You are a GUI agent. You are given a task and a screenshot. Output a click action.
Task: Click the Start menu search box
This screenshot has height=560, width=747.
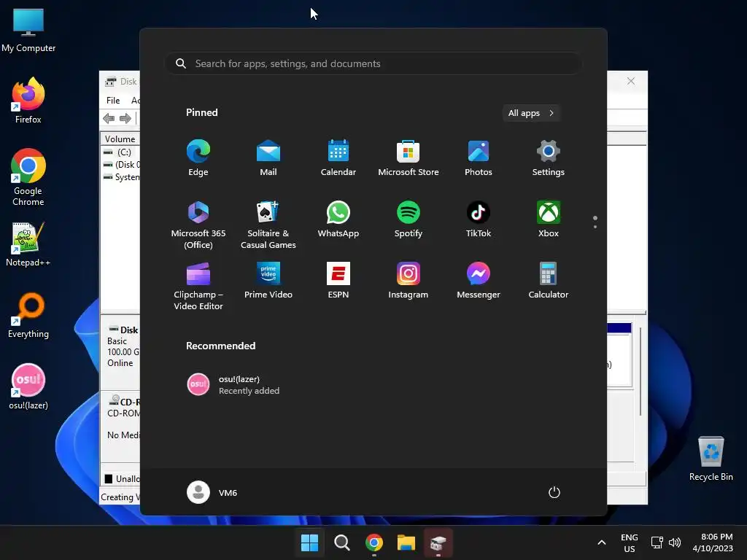coord(373,64)
